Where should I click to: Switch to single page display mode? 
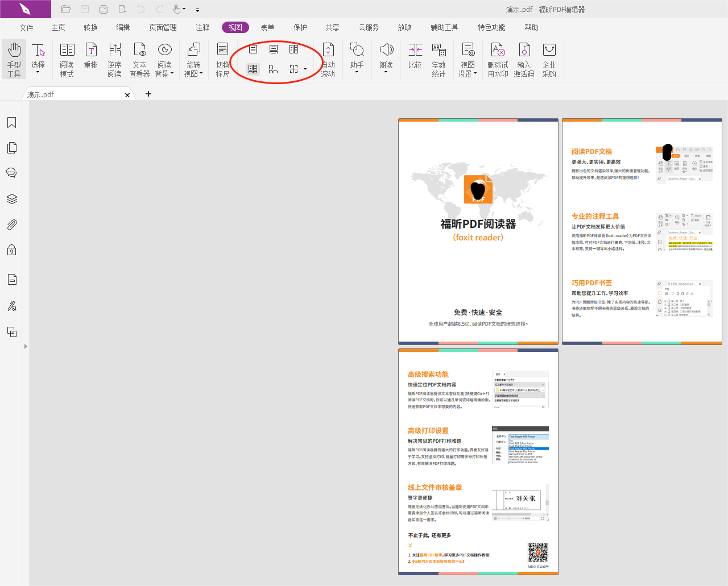click(x=253, y=49)
